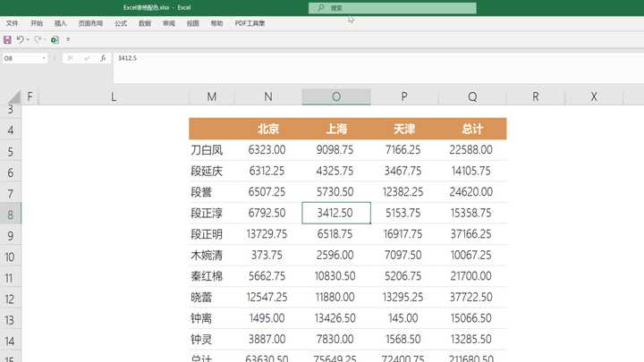Click cell with value 10830.50

tap(336, 276)
